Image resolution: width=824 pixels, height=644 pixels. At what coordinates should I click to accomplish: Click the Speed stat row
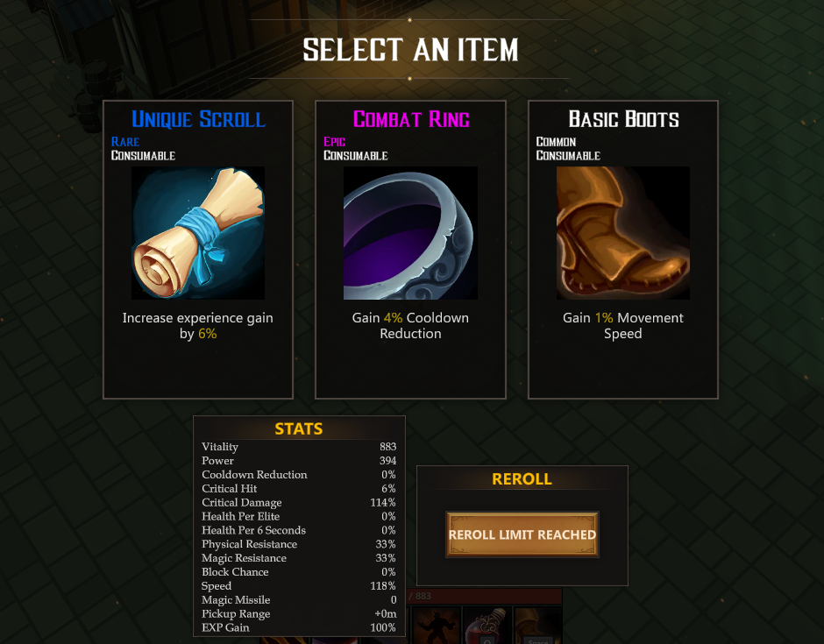tap(299, 585)
